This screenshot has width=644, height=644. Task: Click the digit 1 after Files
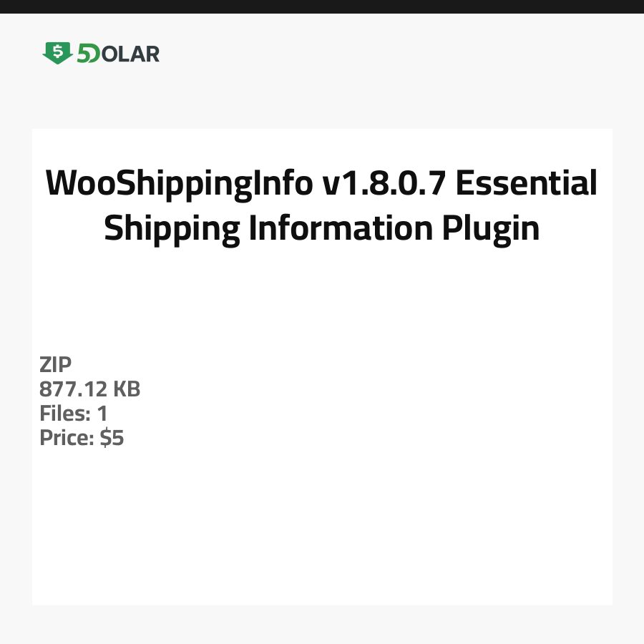102,414
